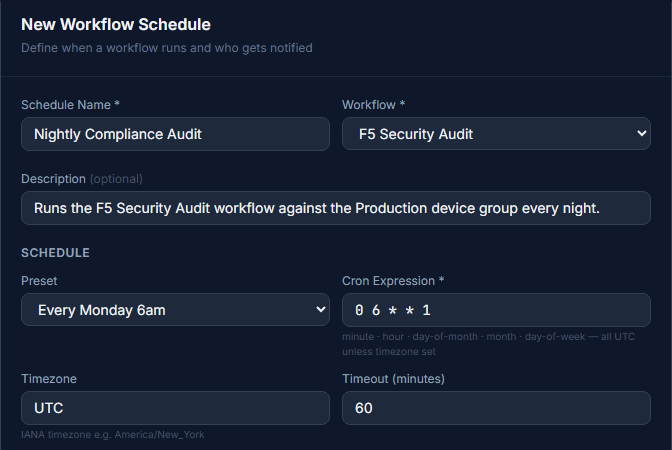Click the Cron Expression input field

click(496, 310)
